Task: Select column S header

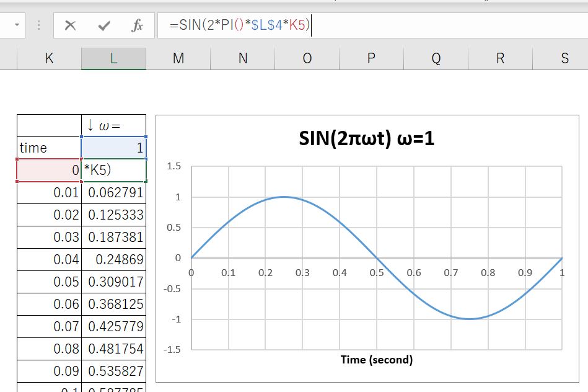Action: click(x=564, y=58)
